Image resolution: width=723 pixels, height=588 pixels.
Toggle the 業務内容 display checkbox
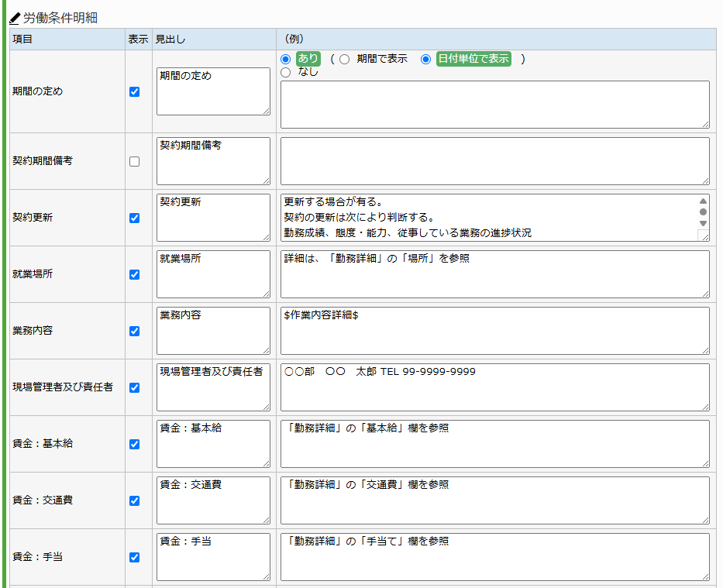pos(135,332)
